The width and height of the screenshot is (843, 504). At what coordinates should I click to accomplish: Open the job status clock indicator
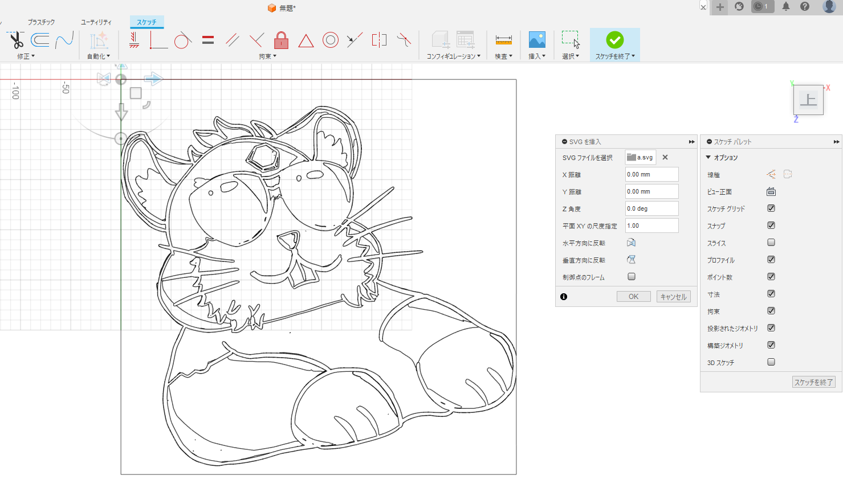pyautogui.click(x=762, y=7)
